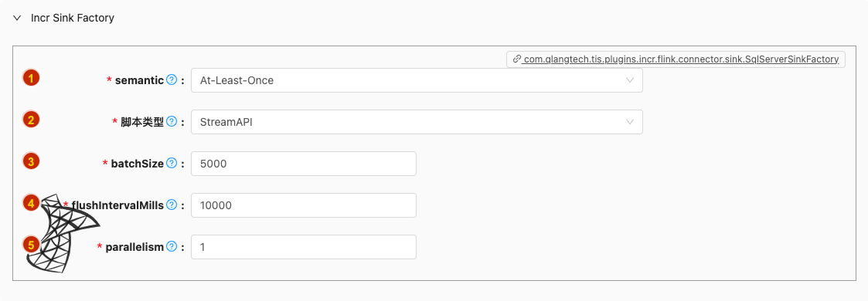Click the numbered marker 2 badge
This screenshot has height=301, width=868.
(x=30, y=120)
